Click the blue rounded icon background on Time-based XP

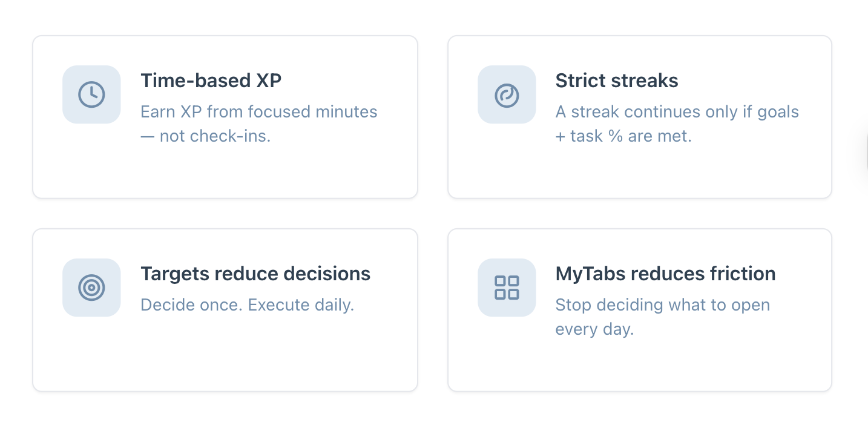[x=91, y=94]
